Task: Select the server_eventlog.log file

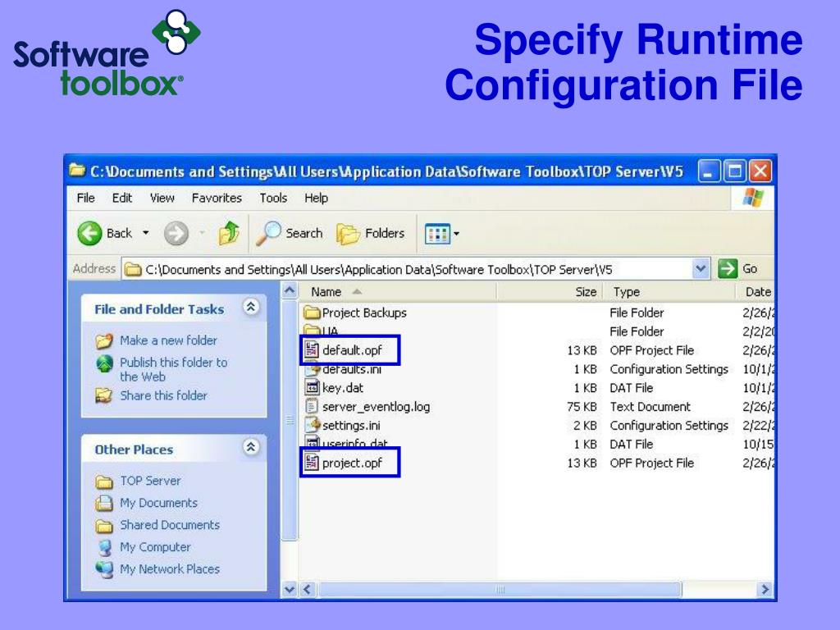Action: 376,407
